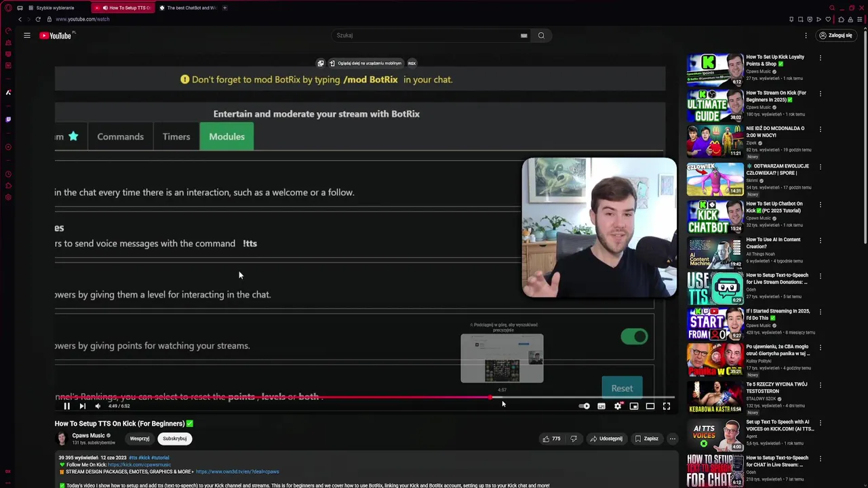This screenshot has height=488, width=868.
Task: Toggle the autoplay switch in player
Action: pyautogui.click(x=585, y=406)
